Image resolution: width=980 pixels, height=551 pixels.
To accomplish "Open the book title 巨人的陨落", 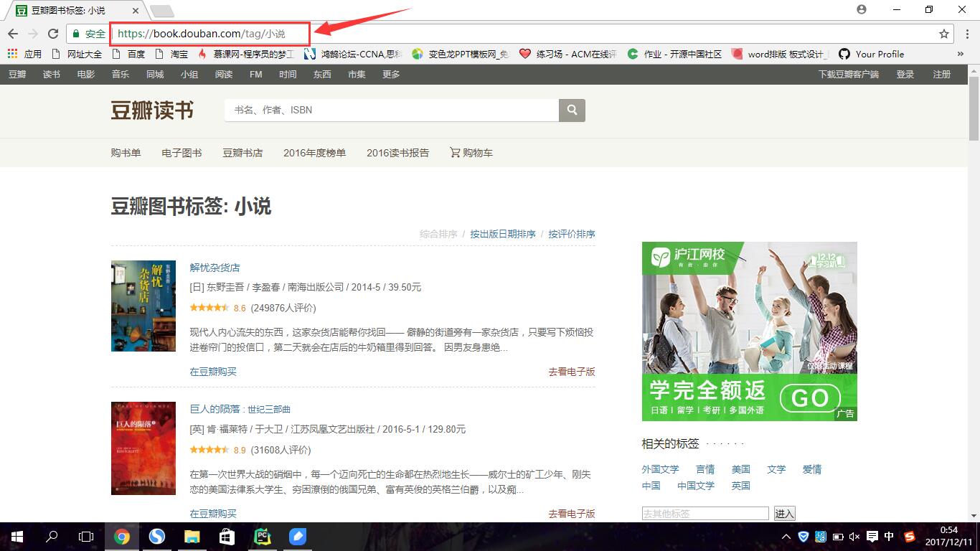I will (240, 409).
